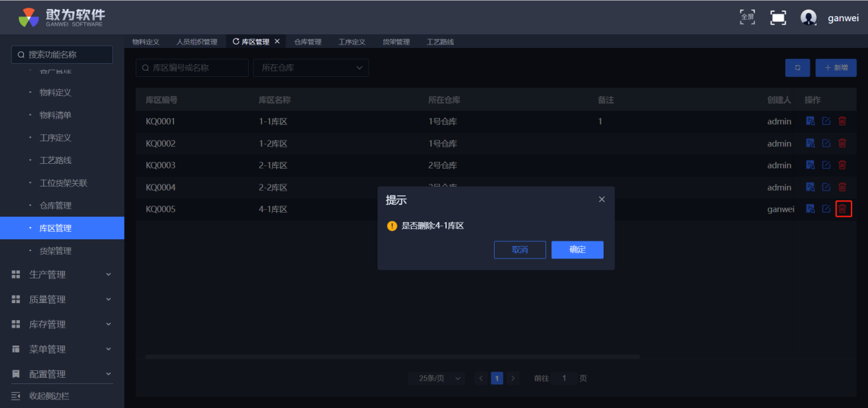This screenshot has height=408, width=868.
Task: View details of row KQ0003
Action: coord(810,165)
